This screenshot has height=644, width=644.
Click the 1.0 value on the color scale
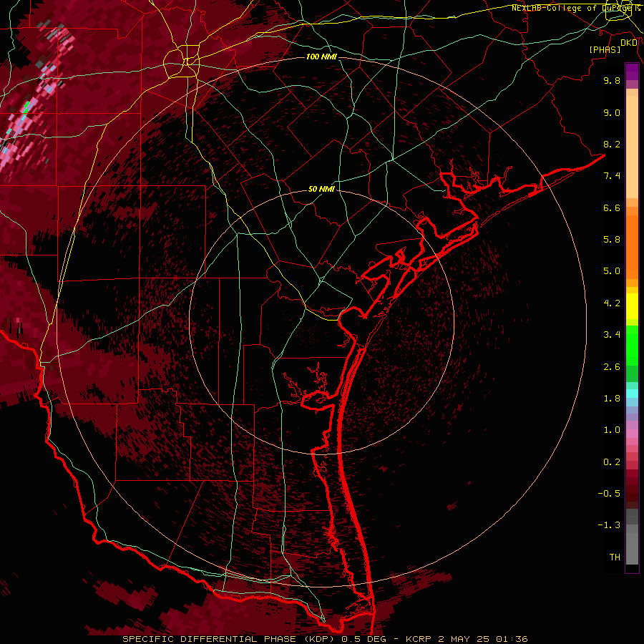coord(612,430)
